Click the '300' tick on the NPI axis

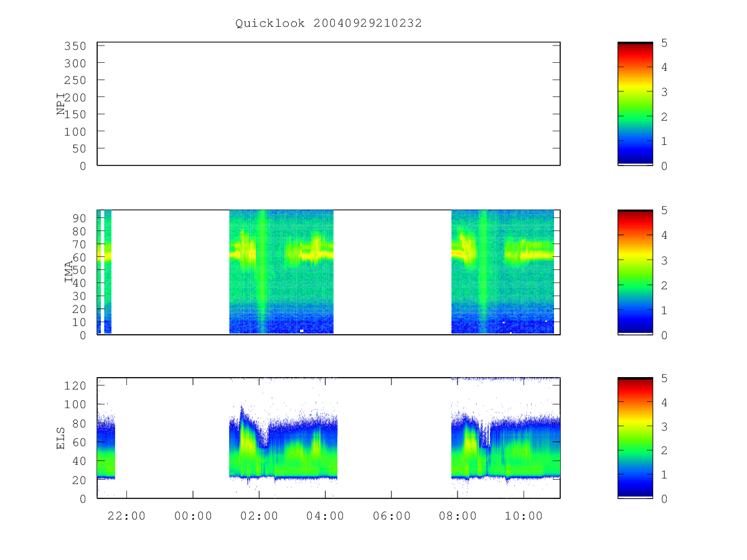[x=75, y=63]
